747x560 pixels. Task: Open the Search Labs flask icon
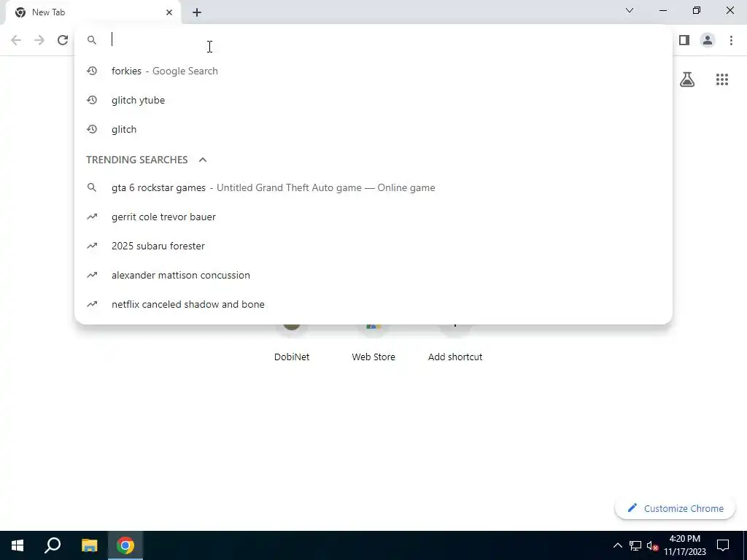click(x=687, y=79)
